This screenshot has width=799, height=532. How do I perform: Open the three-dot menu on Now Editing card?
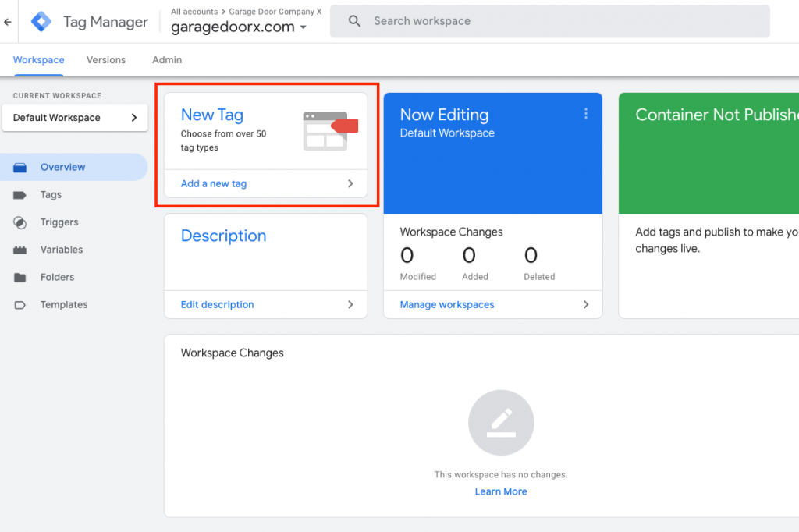[586, 114]
